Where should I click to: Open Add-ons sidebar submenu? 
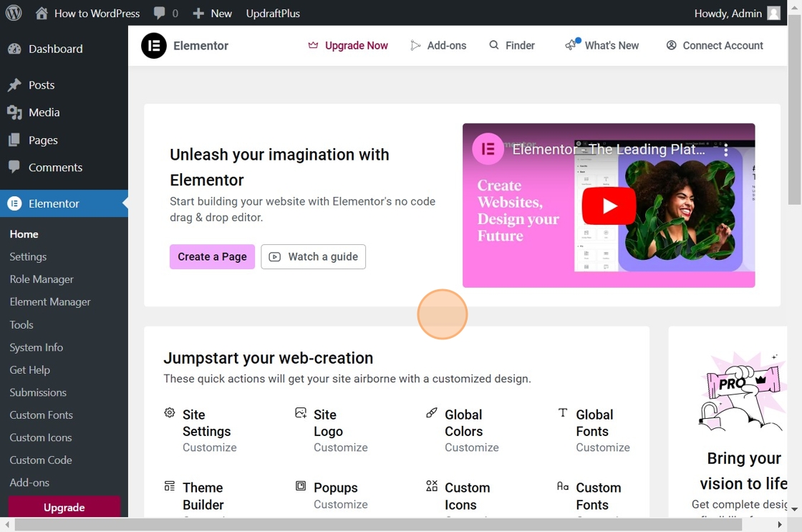(29, 483)
